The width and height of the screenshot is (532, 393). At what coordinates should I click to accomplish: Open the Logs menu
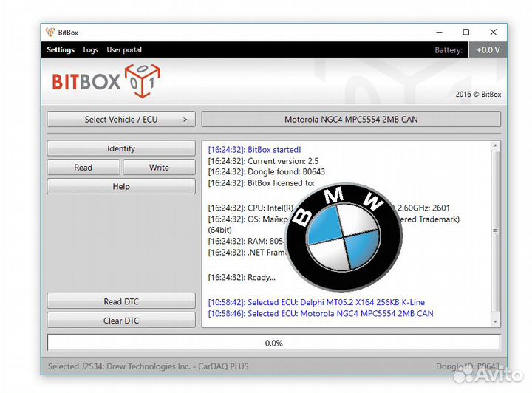91,49
